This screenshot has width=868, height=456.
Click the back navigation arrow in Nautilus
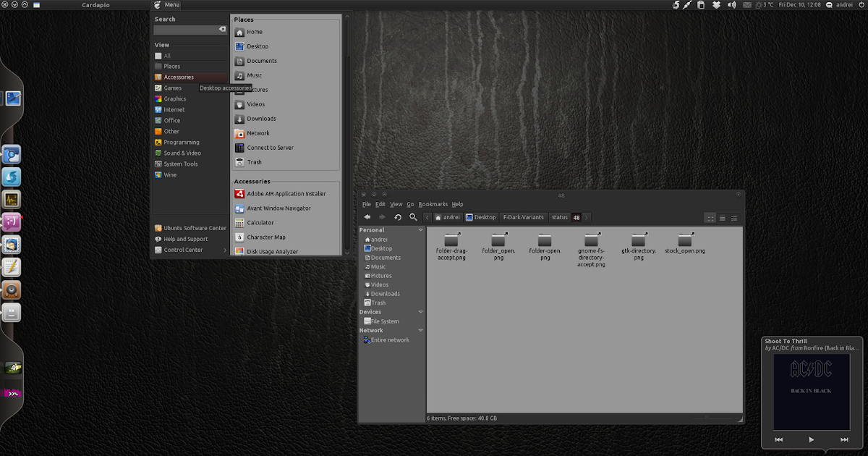tap(367, 216)
